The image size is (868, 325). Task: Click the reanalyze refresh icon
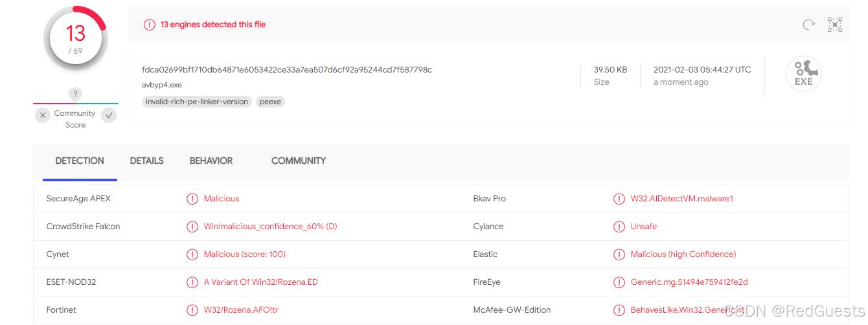point(808,25)
